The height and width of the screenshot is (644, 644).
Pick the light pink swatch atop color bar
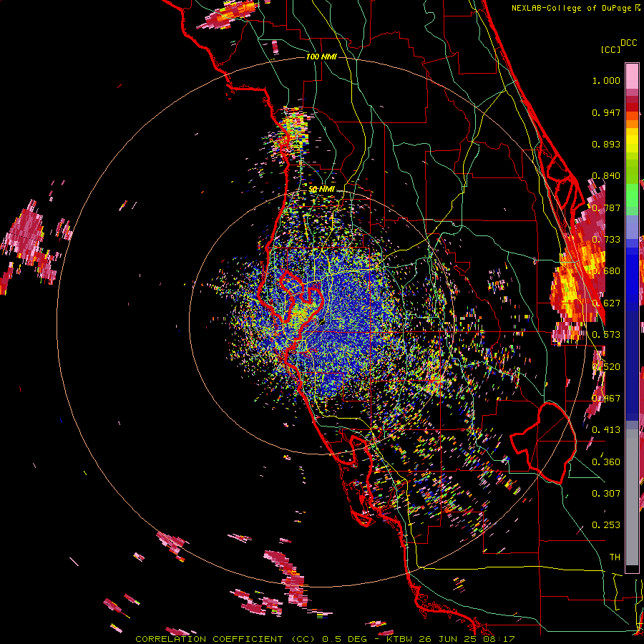coord(632,76)
